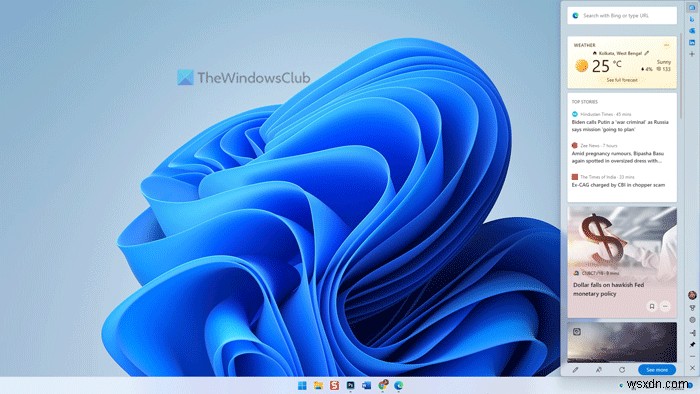The height and width of the screenshot is (394, 700).
Task: Open the home feed tab in Edge bar sidebar
Action: pos(692,8)
